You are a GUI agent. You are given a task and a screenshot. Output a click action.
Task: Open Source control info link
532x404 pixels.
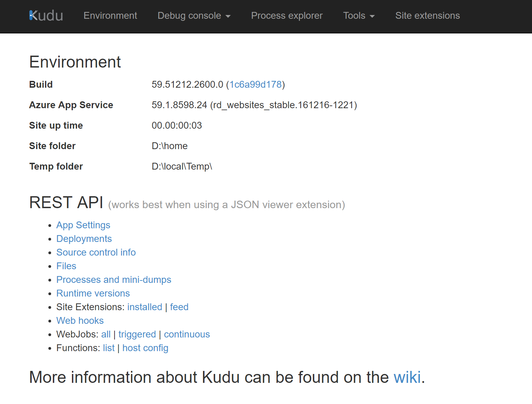(96, 252)
